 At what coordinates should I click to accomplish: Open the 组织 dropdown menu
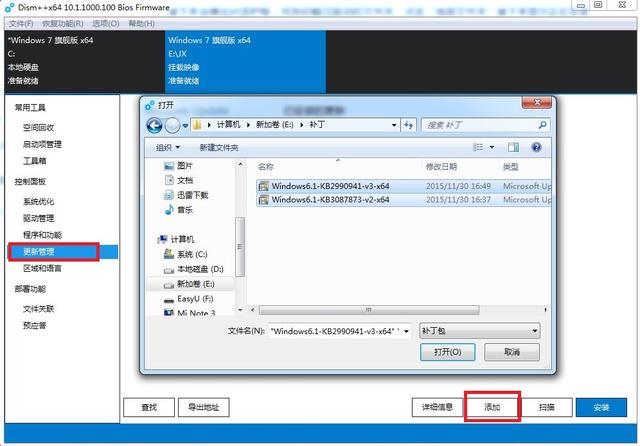coord(168,147)
